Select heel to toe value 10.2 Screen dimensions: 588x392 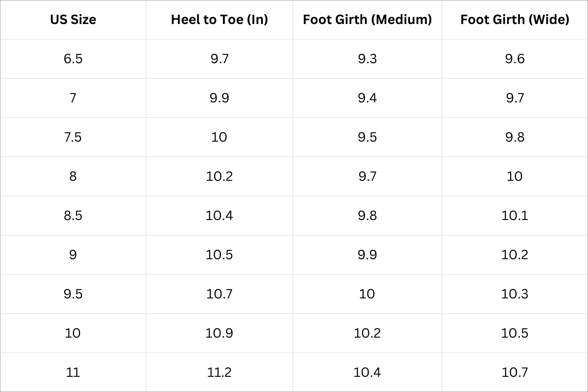coord(220,176)
